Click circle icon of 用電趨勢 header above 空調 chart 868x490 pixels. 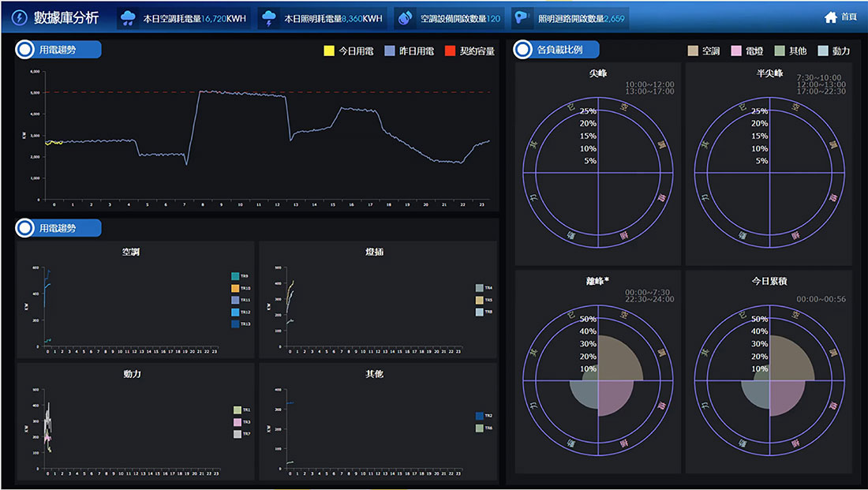click(x=25, y=228)
